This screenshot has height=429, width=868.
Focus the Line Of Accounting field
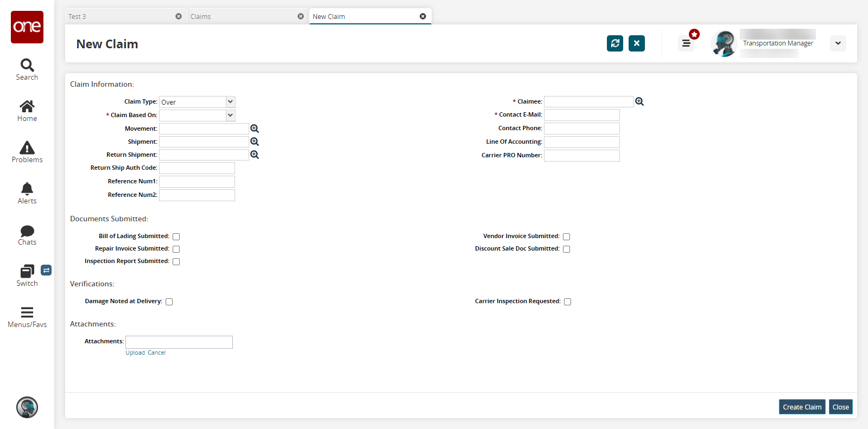point(582,142)
